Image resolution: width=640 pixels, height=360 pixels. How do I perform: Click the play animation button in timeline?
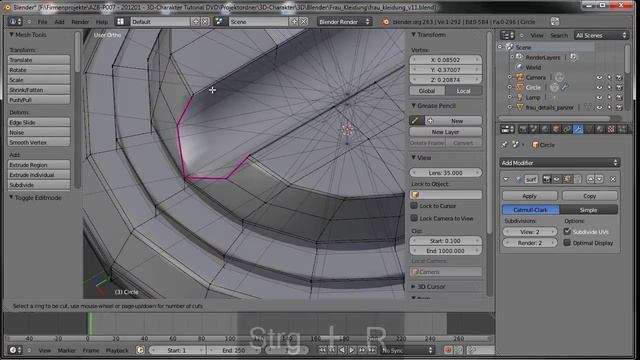click(352, 350)
